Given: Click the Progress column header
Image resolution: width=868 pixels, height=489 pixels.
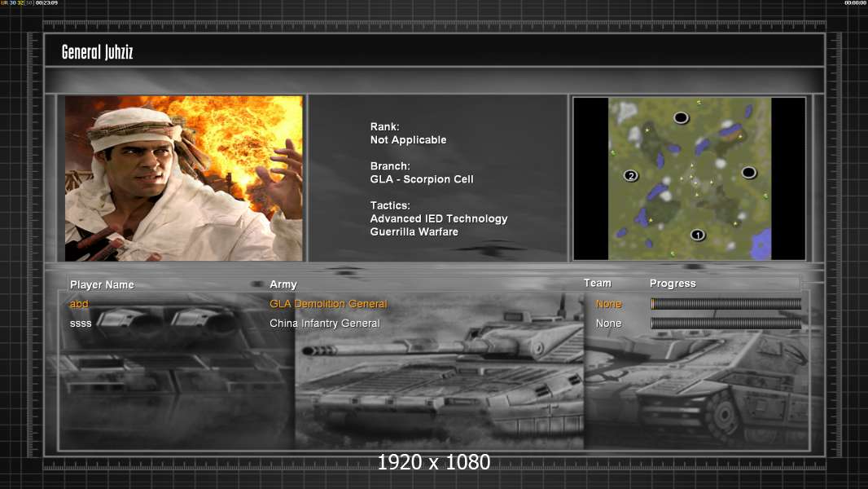Looking at the screenshot, I should pos(673,284).
